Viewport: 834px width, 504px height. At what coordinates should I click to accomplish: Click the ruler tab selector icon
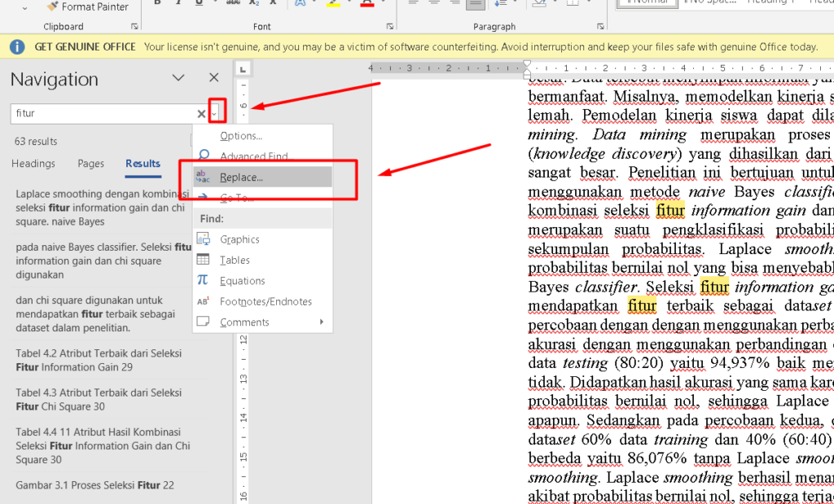[x=242, y=68]
